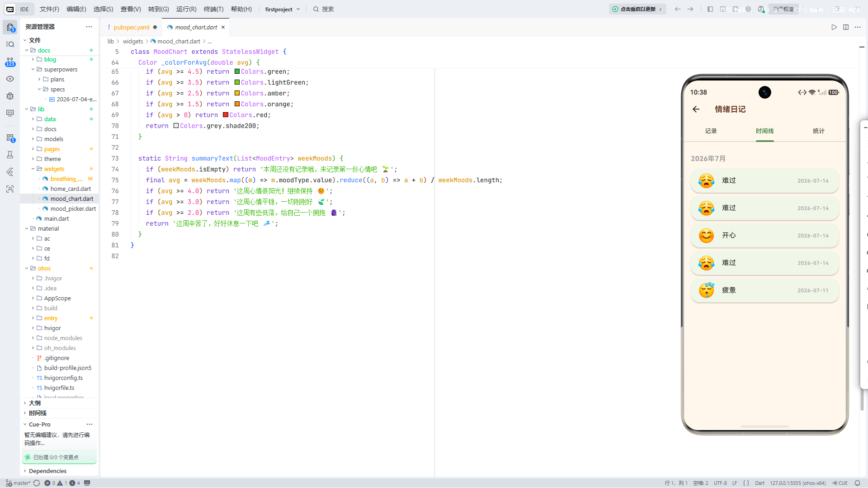Open the collaboration icon with 123 badge

coord(10,62)
